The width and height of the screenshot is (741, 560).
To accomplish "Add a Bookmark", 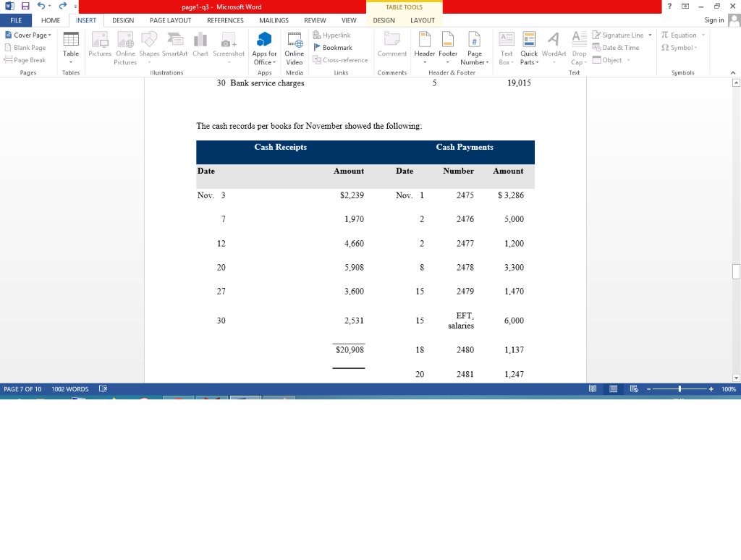I will [x=333, y=47].
